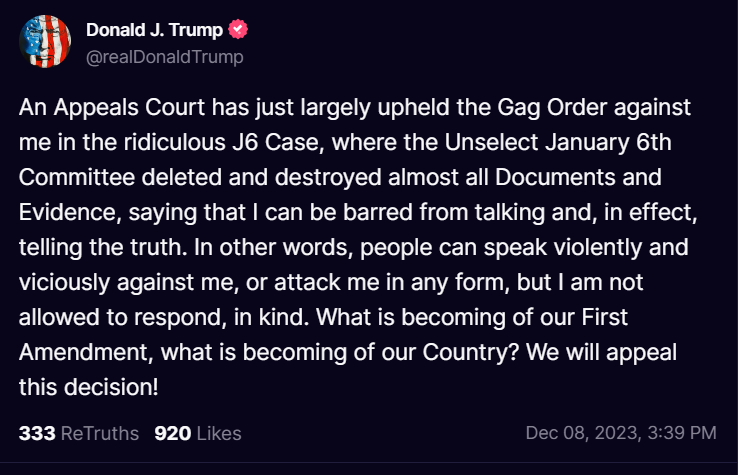The width and height of the screenshot is (738, 475).
Task: Open the Dec 08, 2023 timestamp
Action: 621,433
